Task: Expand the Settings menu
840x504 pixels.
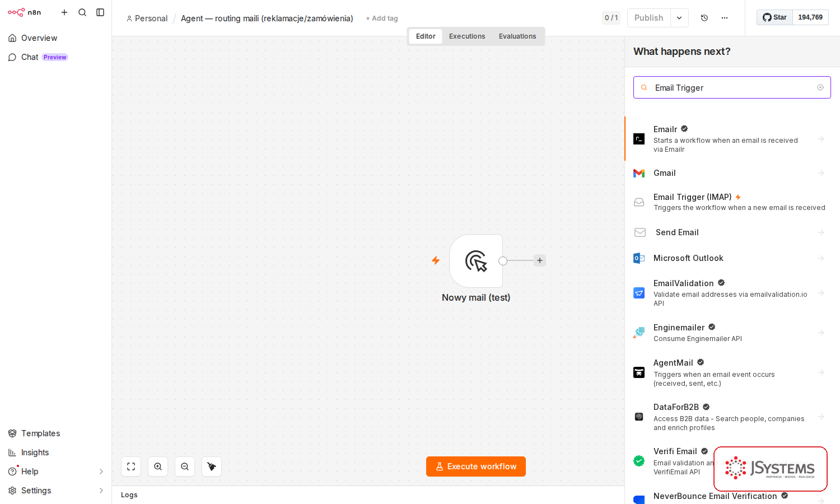Action: coord(55,491)
